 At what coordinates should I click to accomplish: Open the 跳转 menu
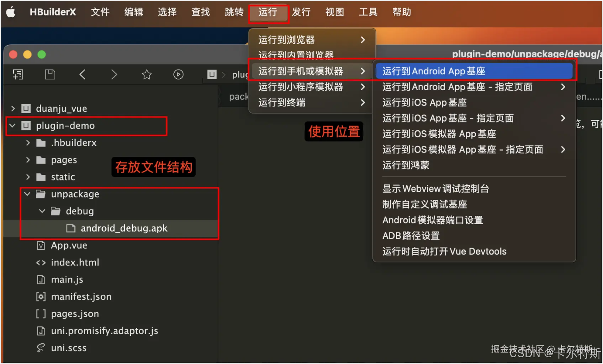point(234,12)
